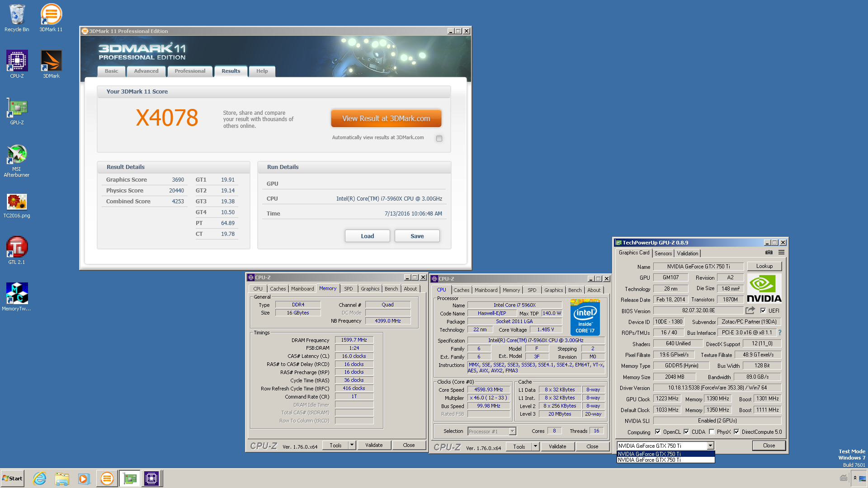Toggle automatically view results at 3DMark.com checkbox
The width and height of the screenshot is (868, 488).
439,138
